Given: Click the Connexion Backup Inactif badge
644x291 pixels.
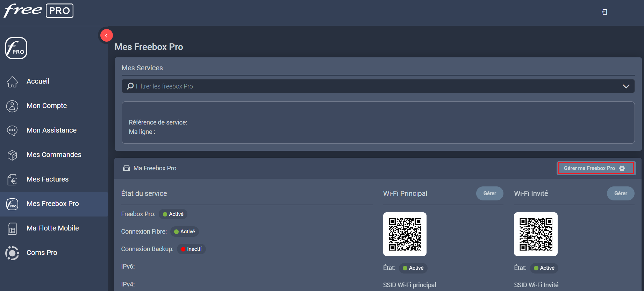Looking at the screenshot, I should pyautogui.click(x=191, y=249).
